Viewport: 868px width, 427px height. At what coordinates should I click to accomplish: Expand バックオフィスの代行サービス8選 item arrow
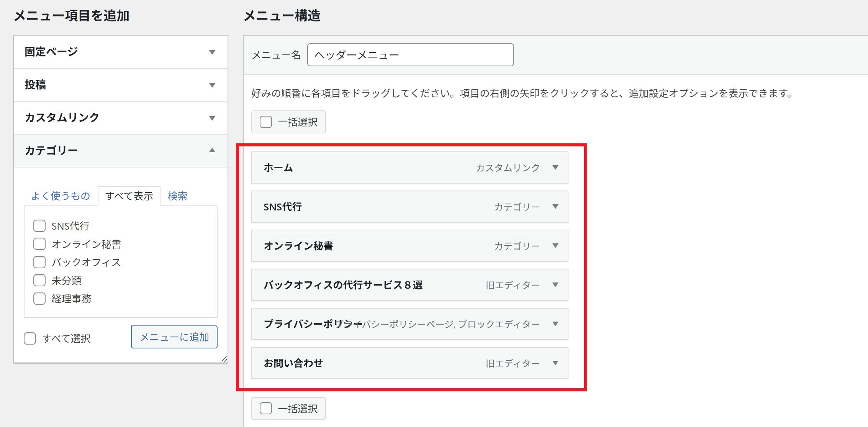click(x=555, y=285)
